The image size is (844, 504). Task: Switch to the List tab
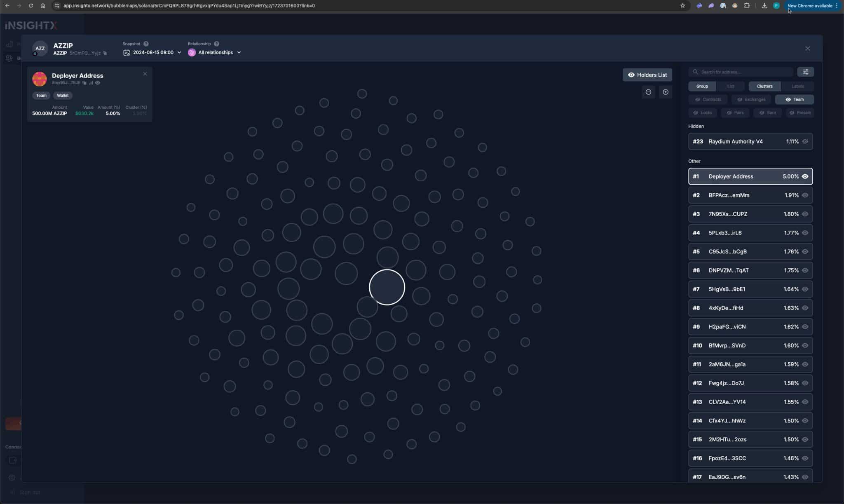point(730,86)
